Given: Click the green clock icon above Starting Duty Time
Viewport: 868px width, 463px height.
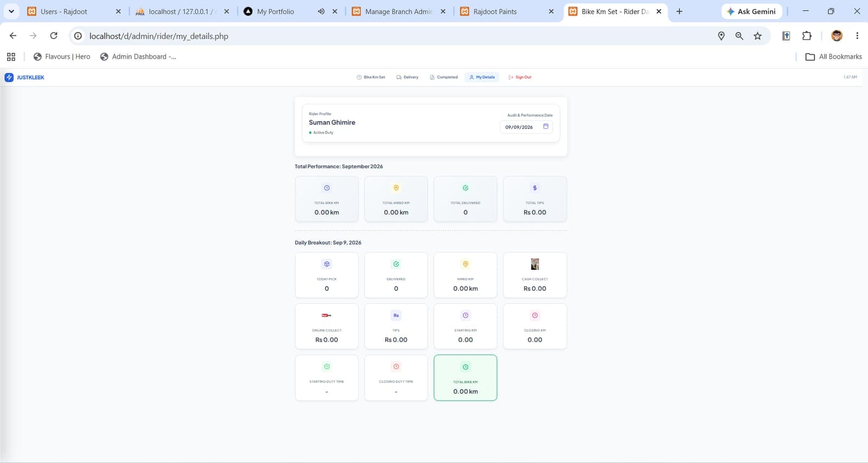Looking at the screenshot, I should (x=327, y=366).
